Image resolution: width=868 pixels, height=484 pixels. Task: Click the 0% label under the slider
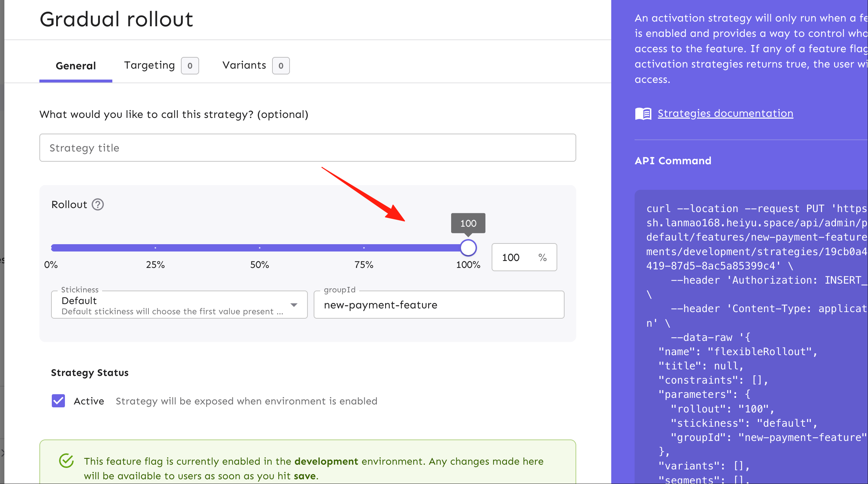(51, 265)
